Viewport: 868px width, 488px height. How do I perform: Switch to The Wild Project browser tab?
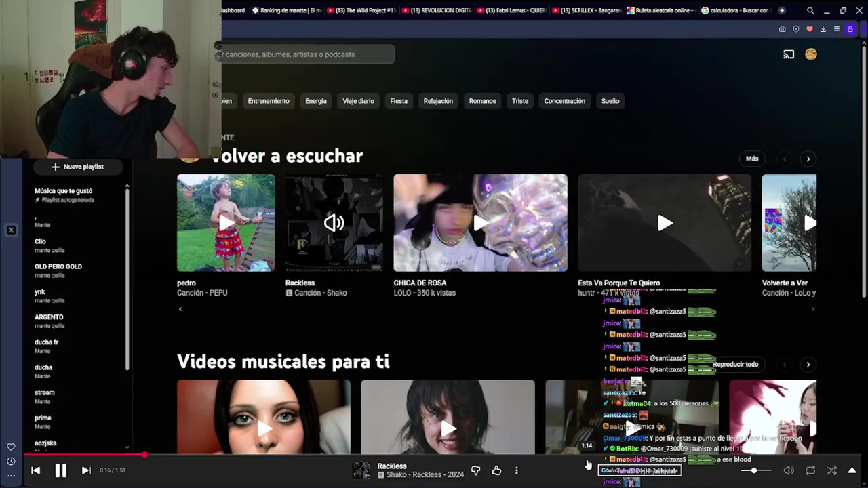(x=361, y=10)
